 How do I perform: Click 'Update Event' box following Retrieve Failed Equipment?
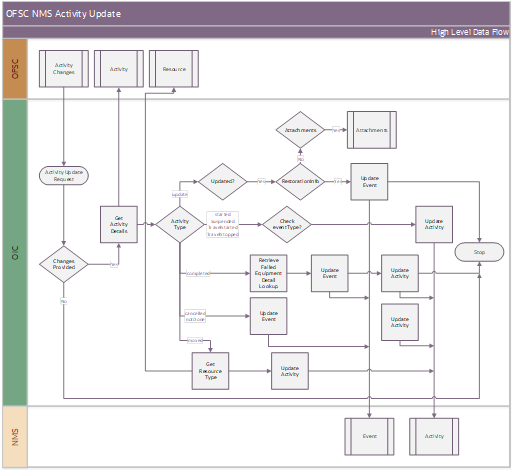(x=330, y=273)
